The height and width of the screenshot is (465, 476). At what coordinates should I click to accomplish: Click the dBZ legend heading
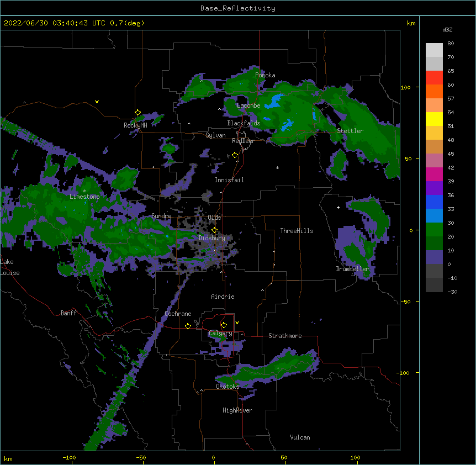(447, 30)
